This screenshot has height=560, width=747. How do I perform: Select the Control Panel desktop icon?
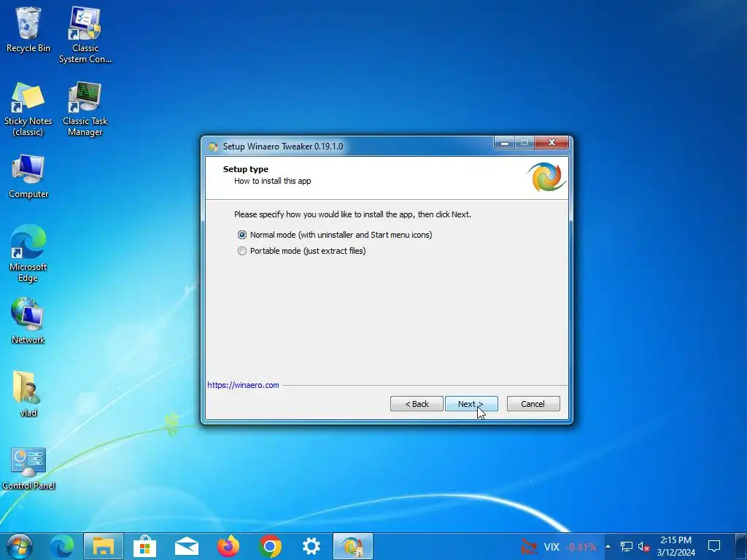tap(28, 469)
